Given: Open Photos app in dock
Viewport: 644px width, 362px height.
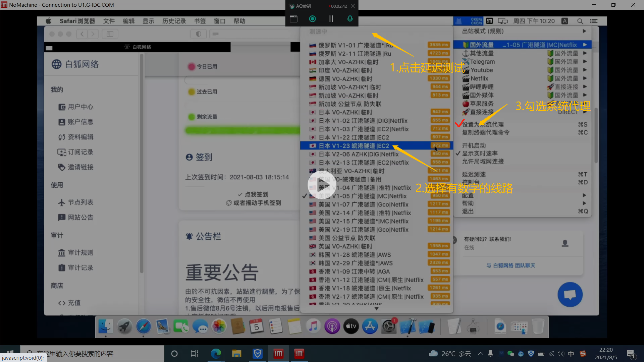Looking at the screenshot, I should [x=219, y=326].
